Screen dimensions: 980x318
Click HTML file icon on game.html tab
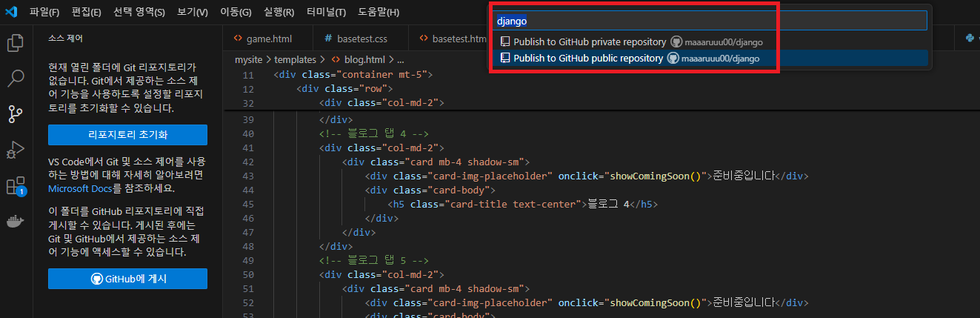239,39
